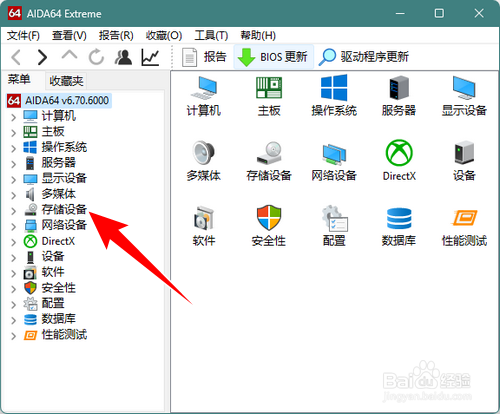Image resolution: width=500 pixels, height=414 pixels.
Task: Maximize the AIDA64 Extreme window
Action: tap(439, 13)
